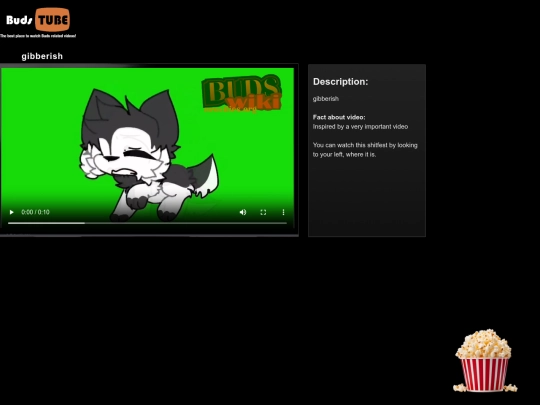Screen dimensions: 540x405
Task: Play the gibberish video
Action: (11, 212)
